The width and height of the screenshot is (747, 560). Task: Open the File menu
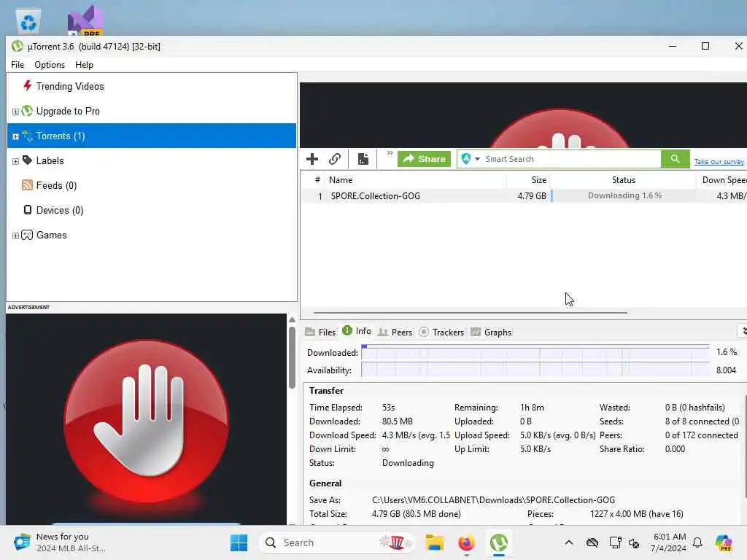pos(18,65)
